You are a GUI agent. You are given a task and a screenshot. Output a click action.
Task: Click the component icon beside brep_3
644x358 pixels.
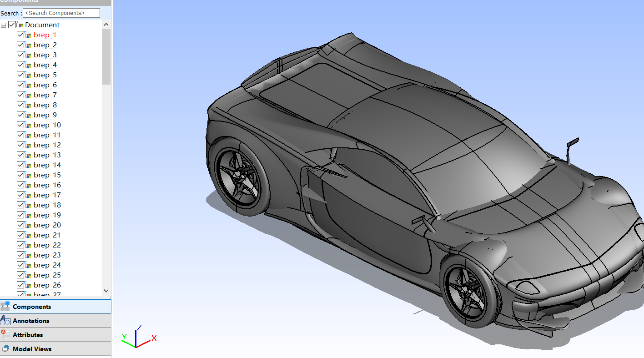point(28,55)
